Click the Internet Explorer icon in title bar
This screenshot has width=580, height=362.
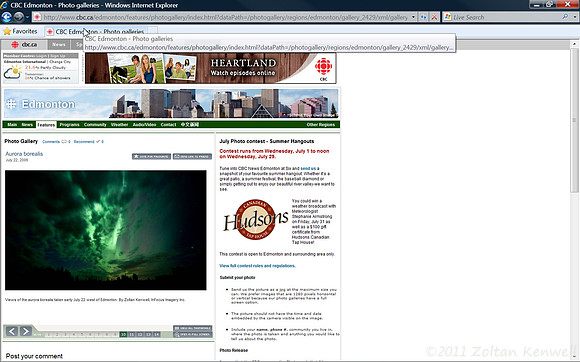[4, 5]
